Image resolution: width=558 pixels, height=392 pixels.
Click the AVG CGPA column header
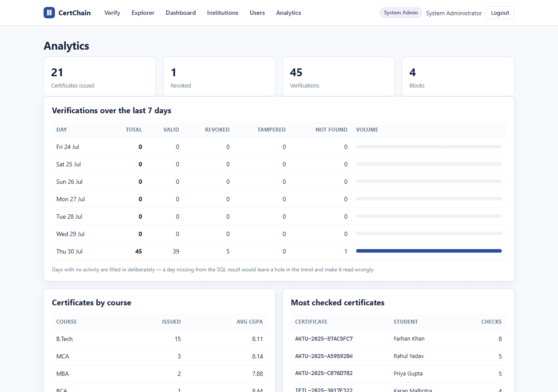pos(250,322)
